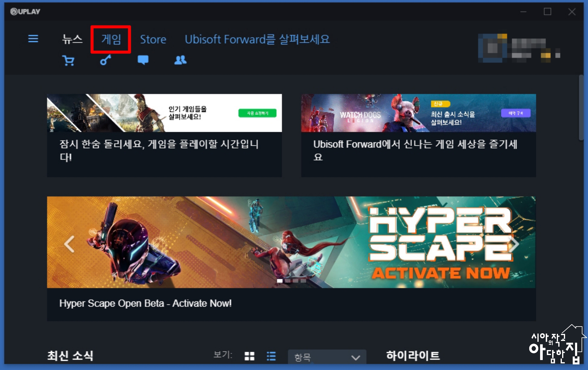The image size is (588, 370).
Task: Click the green shop now banner button
Action: [x=257, y=113]
